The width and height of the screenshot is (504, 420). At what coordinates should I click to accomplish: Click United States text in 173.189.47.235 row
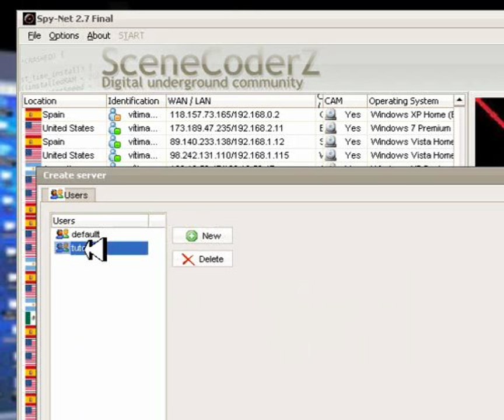68,128
